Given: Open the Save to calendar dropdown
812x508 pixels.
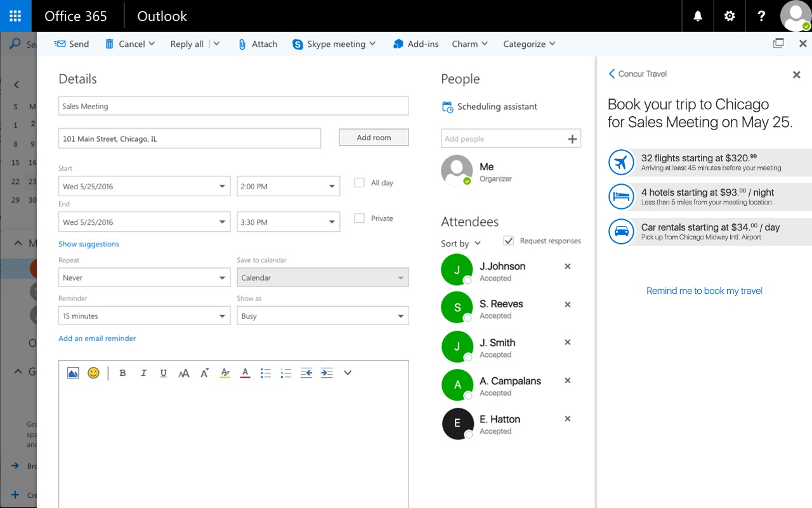Looking at the screenshot, I should pyautogui.click(x=323, y=277).
